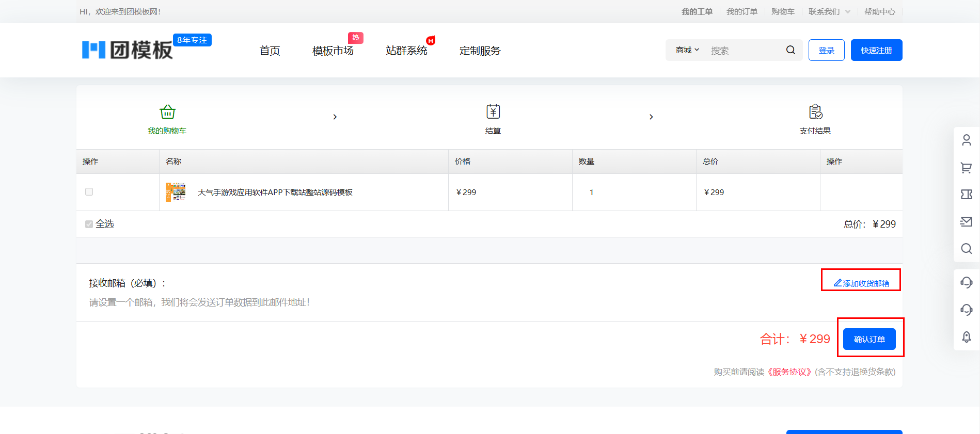Screen dimensions: 980x434
Task: Click the bell notification icon in sidebar
Action: pyautogui.click(x=966, y=337)
